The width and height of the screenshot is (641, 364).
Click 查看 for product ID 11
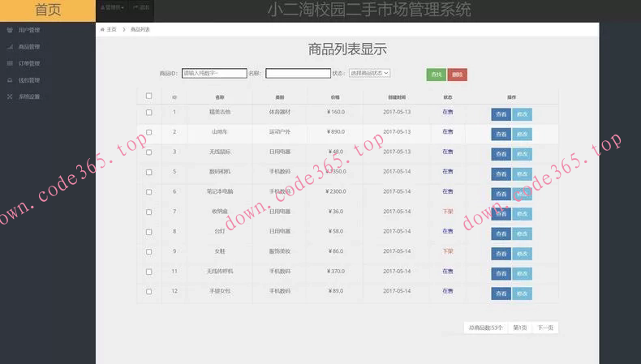pos(501,274)
